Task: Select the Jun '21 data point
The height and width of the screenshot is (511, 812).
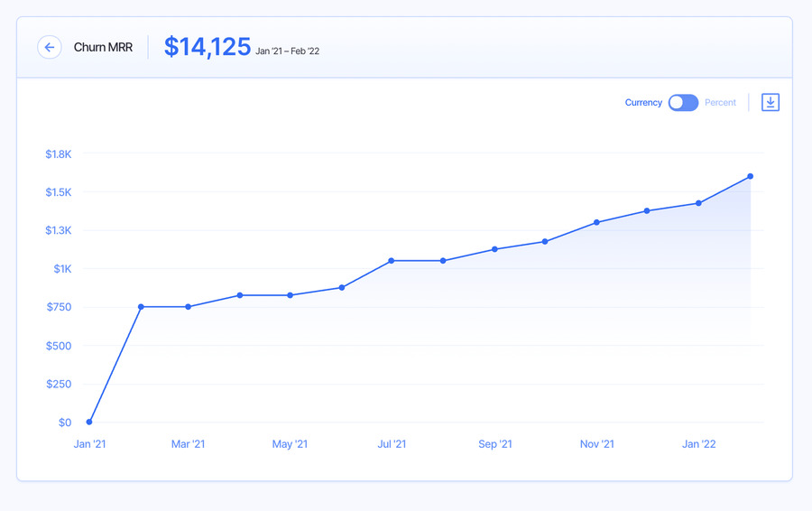Action: 342,288
